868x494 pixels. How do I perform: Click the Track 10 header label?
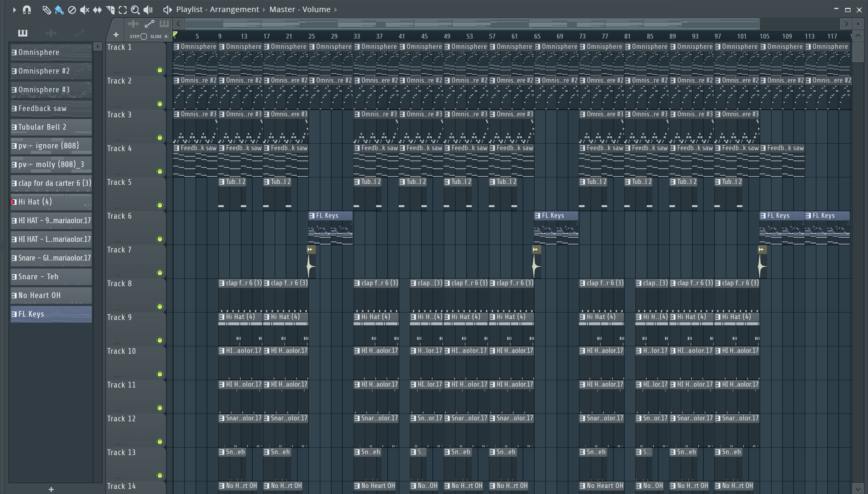[x=121, y=351]
